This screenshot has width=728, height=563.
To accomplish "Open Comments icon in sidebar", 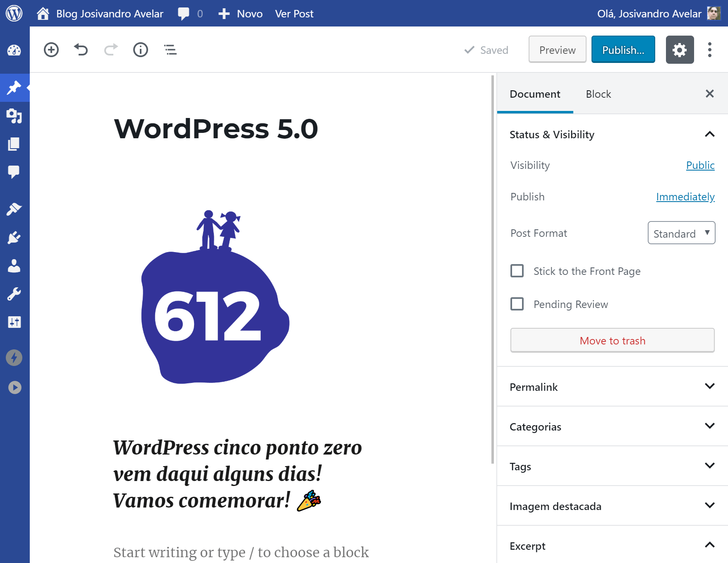I will point(14,172).
